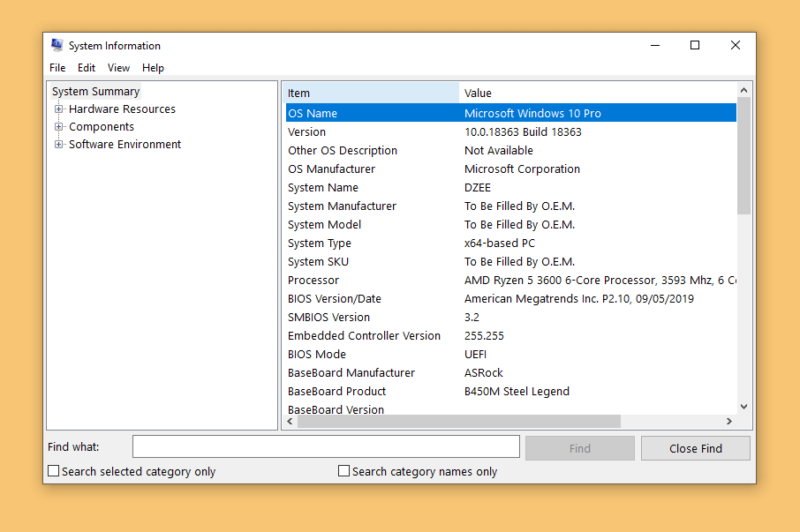Click the value x64-based PC
The image size is (800, 532).
[500, 244]
